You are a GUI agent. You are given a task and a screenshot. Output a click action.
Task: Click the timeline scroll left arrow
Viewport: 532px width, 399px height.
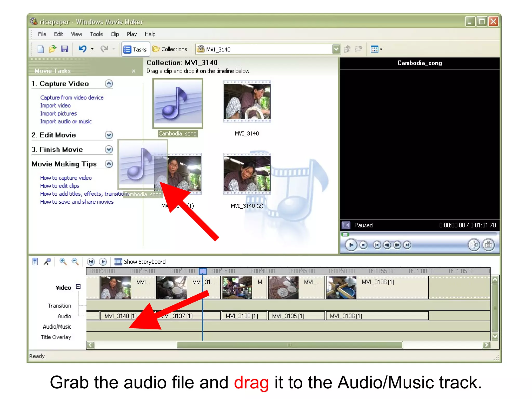pos(91,345)
